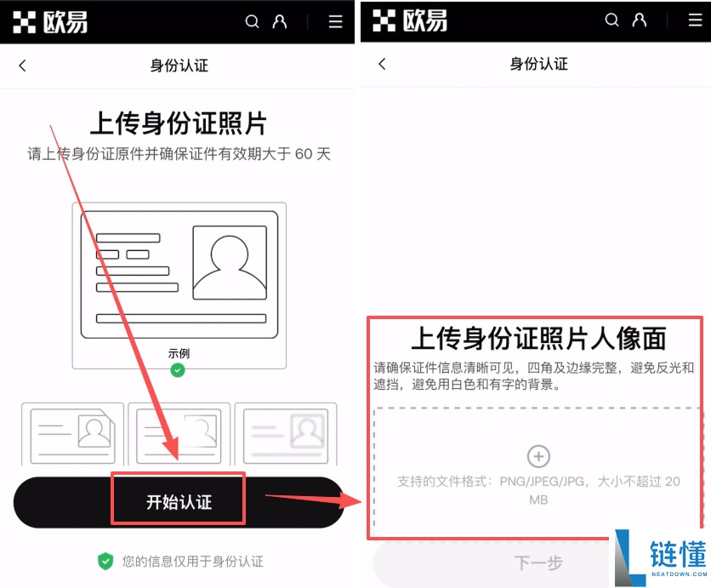Click the 您的信息仅用于身份认证 text
Screen dimensions: 711x588
[193, 562]
